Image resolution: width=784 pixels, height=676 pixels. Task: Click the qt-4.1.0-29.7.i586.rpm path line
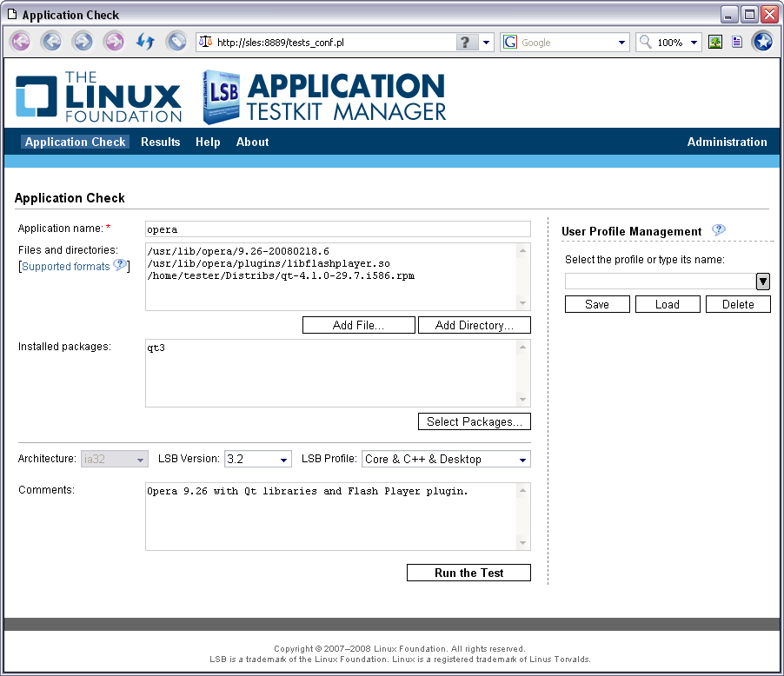[281, 276]
